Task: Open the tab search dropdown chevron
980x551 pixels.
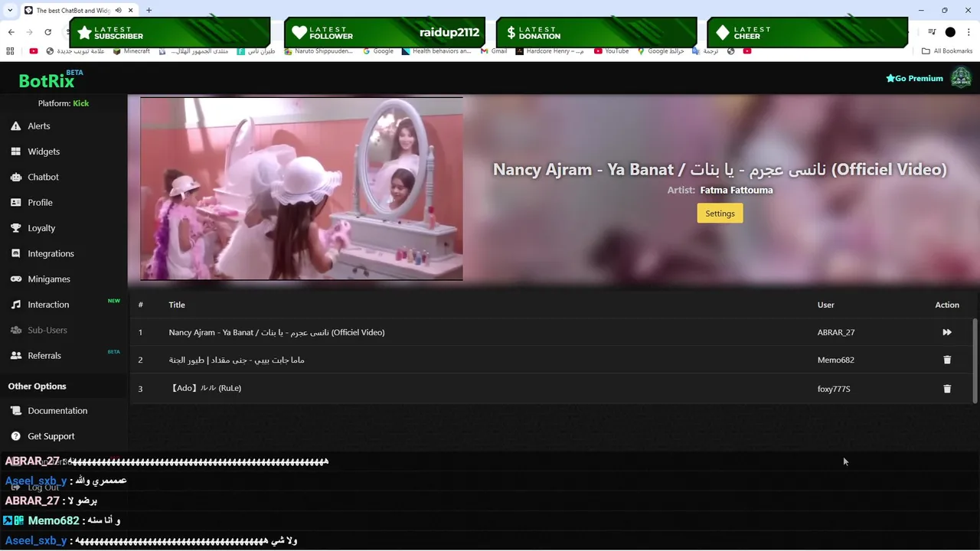Action: (x=10, y=10)
